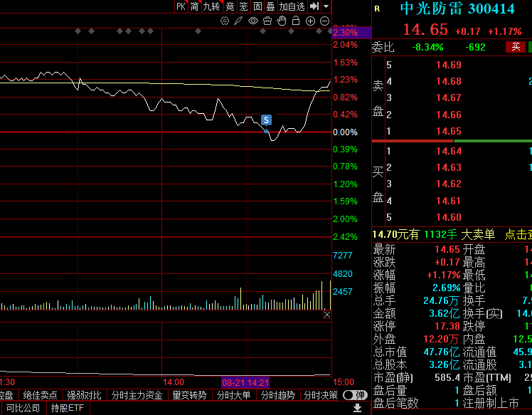Select sell level 1 price 14.65

tap(449, 131)
